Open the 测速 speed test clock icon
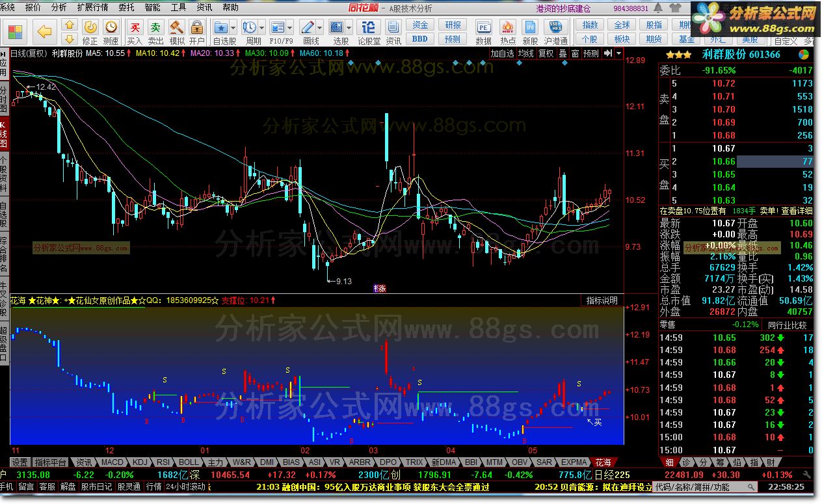This screenshot has height=504, width=822. 112,27
